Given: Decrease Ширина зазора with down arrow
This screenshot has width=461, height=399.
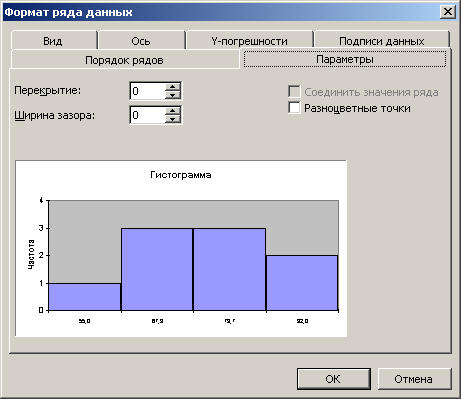Looking at the screenshot, I should (173, 119).
